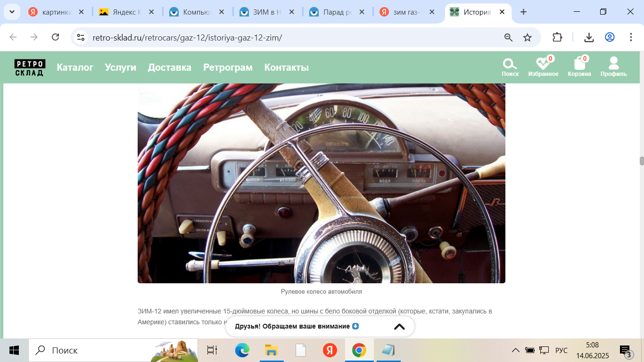Expand the Друзья! Обращаем ваше внимание banner
Image resolution: width=644 pixels, height=362 pixels.
point(399,327)
